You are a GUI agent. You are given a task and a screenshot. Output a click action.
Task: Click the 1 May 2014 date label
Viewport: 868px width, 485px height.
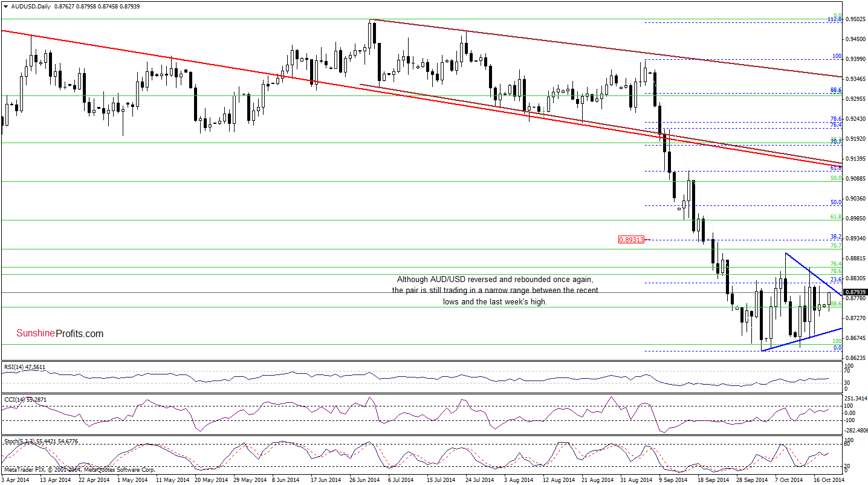pyautogui.click(x=132, y=480)
